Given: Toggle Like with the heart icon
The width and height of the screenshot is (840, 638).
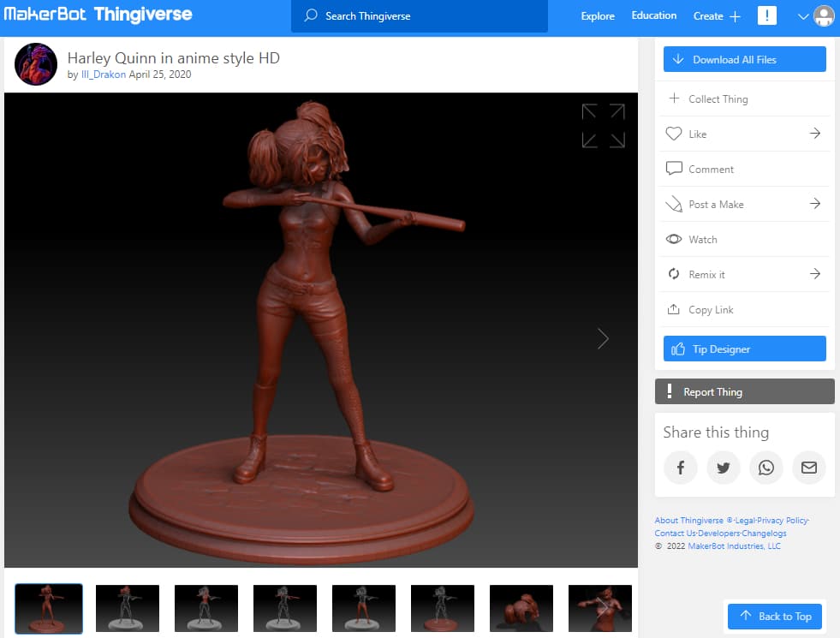Looking at the screenshot, I should coord(673,134).
